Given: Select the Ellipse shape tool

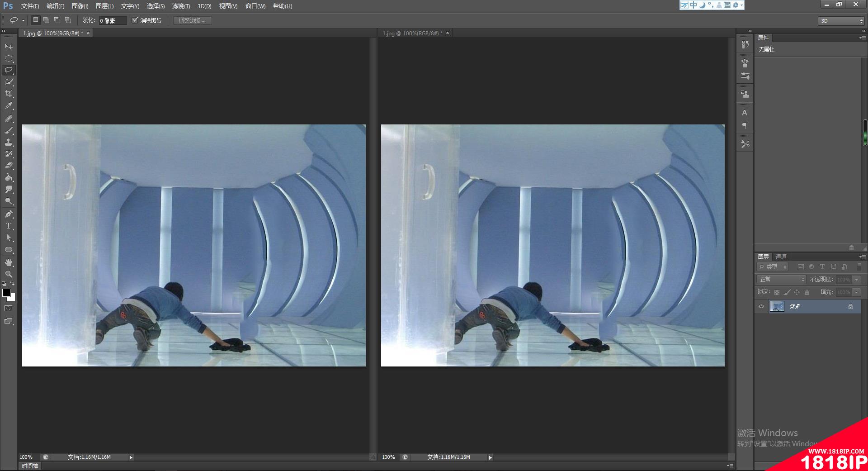Looking at the screenshot, I should pos(9,249).
